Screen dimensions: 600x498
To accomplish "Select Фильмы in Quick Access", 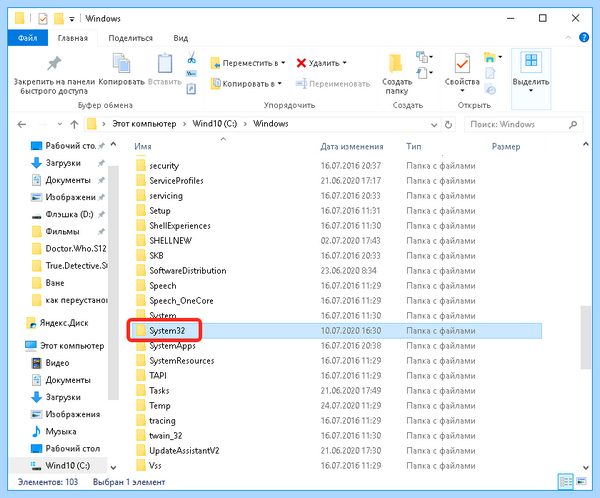I will pyautogui.click(x=62, y=232).
